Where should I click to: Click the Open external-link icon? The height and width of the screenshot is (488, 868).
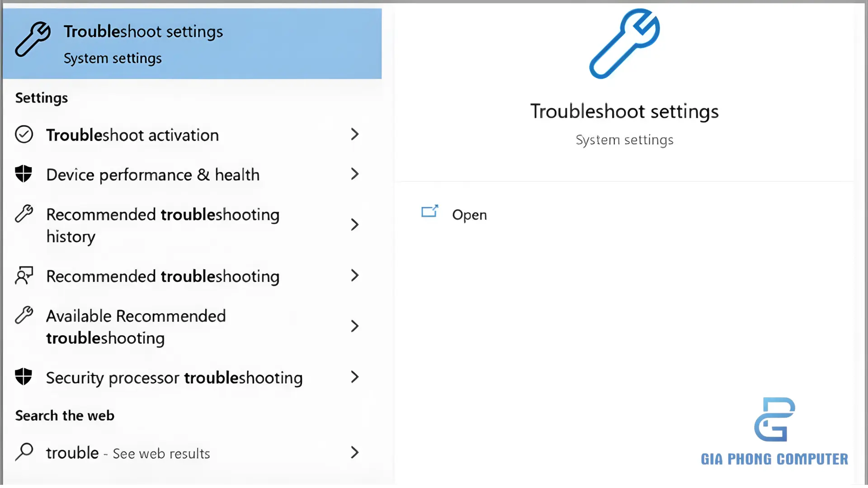429,212
